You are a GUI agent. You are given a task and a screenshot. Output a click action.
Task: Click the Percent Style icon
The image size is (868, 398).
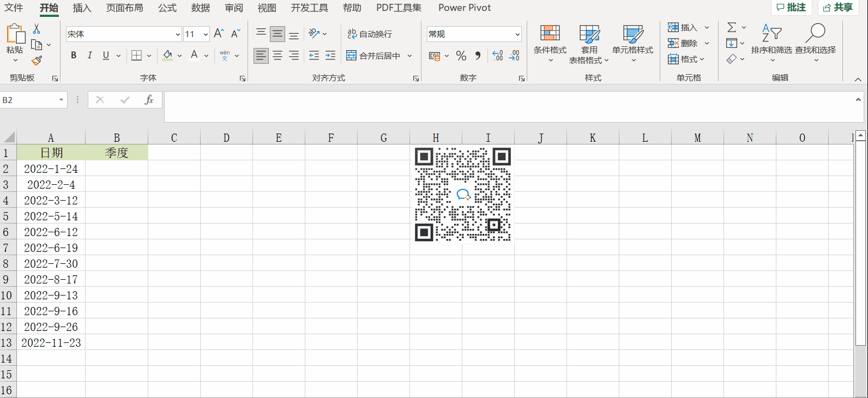[461, 56]
